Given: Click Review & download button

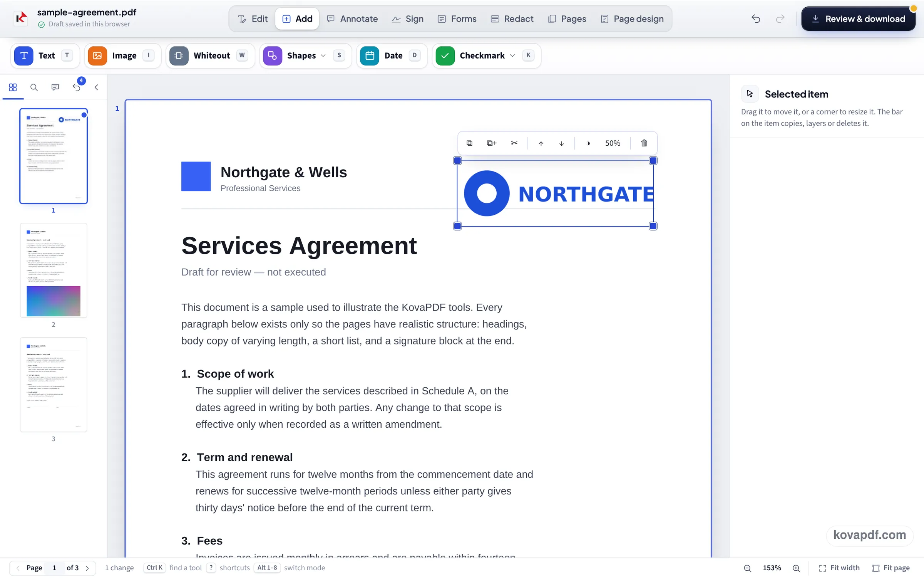Looking at the screenshot, I should point(858,19).
